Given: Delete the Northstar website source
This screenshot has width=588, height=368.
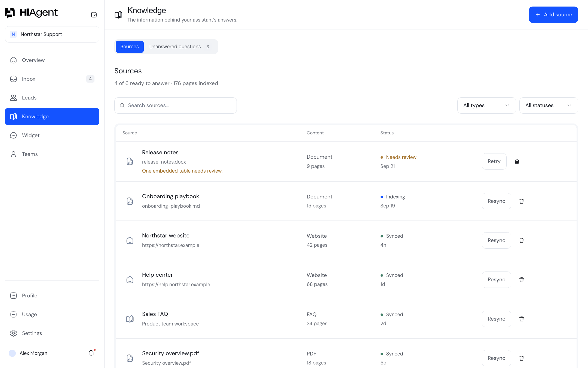Looking at the screenshot, I should [x=522, y=240].
